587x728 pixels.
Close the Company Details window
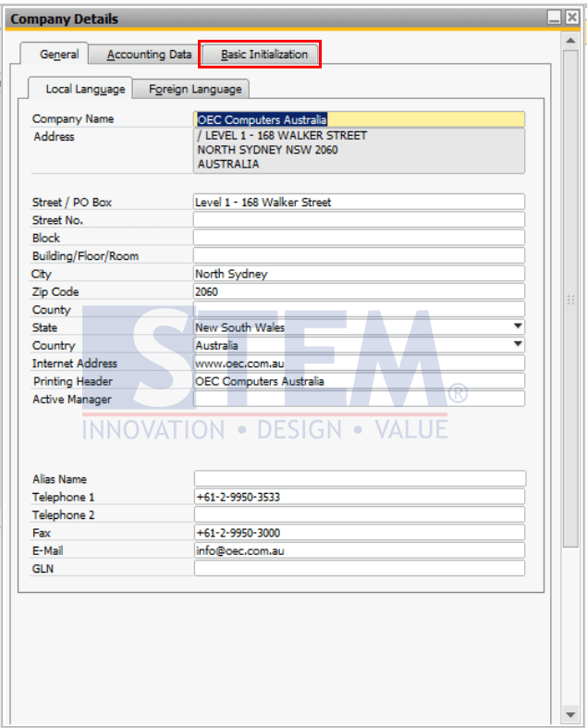572,18
